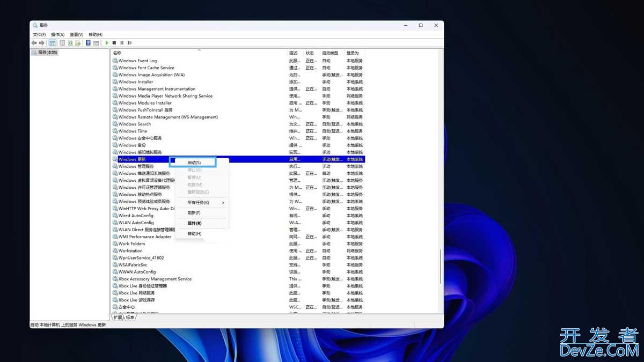Click gear icon beside Windows Time
Screen dimensions: 644x362
115,131
